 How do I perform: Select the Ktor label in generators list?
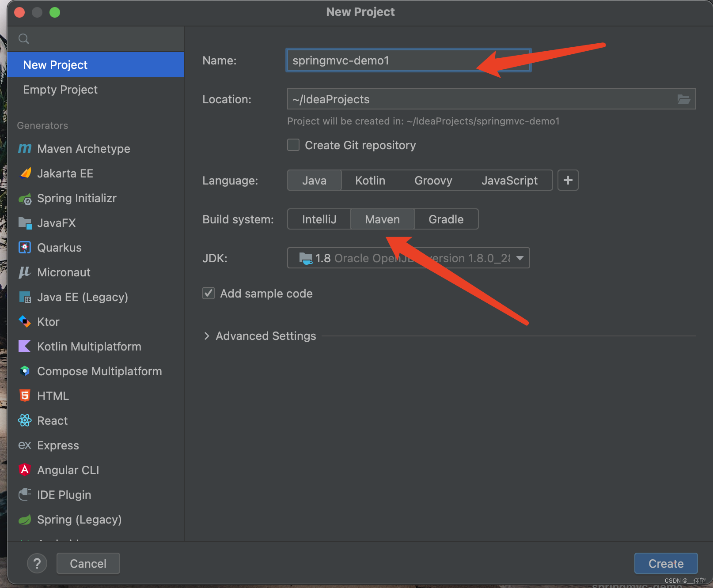pos(48,322)
